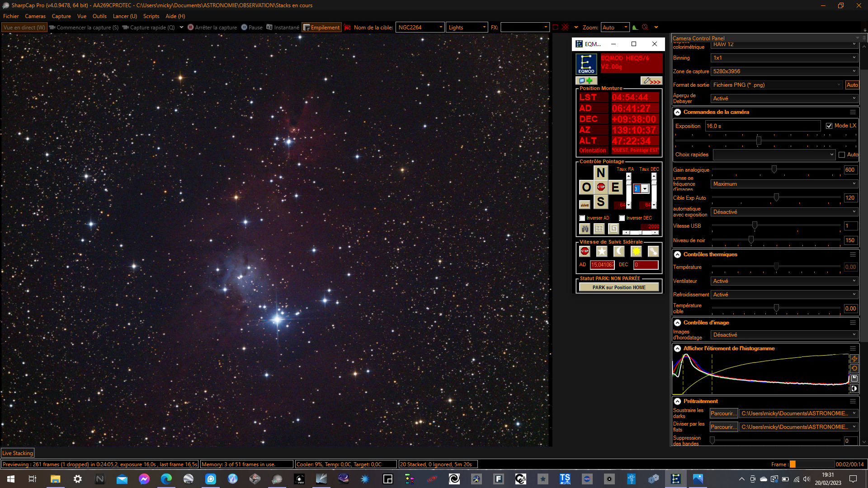Click the Live Stacking tab button
Screen dimensions: 868x488
[x=18, y=453]
